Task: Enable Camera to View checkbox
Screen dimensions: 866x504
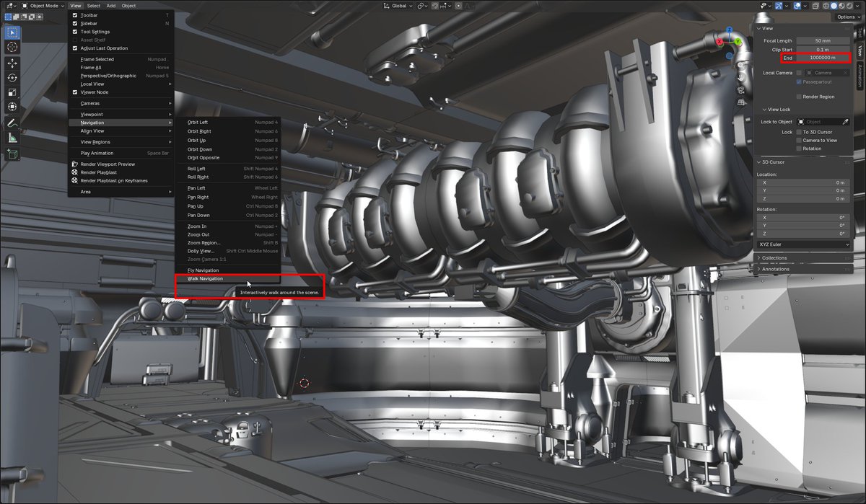Action: (799, 140)
